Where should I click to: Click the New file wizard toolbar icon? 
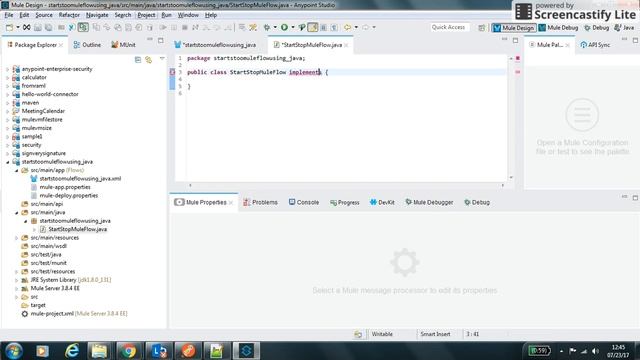click(x=9, y=27)
